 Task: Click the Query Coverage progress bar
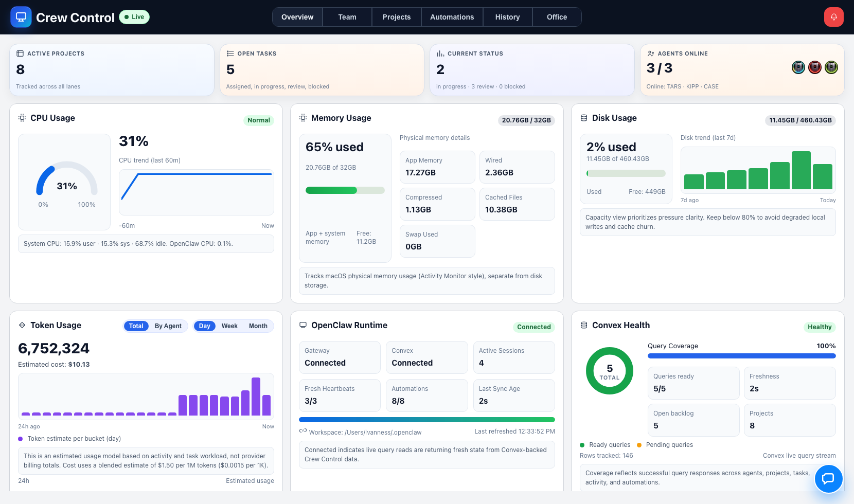(741, 356)
